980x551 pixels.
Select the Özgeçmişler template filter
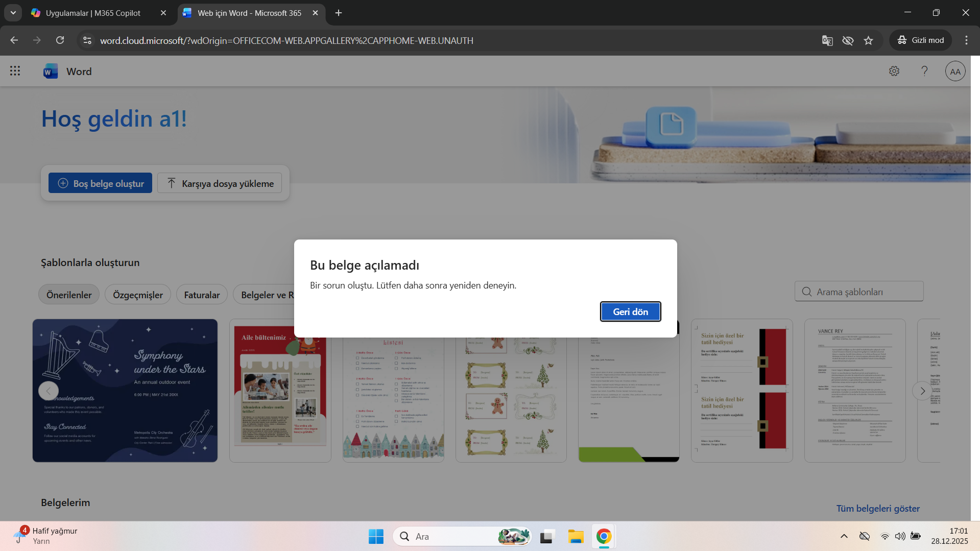coord(138,295)
